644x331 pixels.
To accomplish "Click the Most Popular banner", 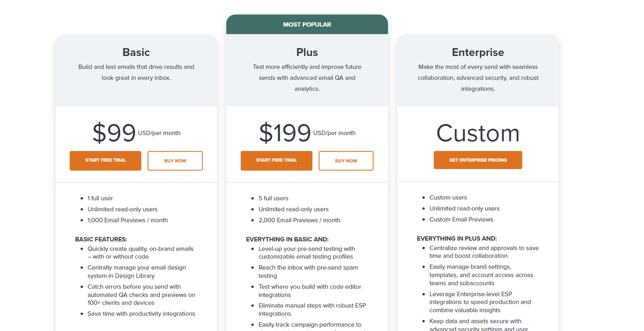I will (x=307, y=24).
